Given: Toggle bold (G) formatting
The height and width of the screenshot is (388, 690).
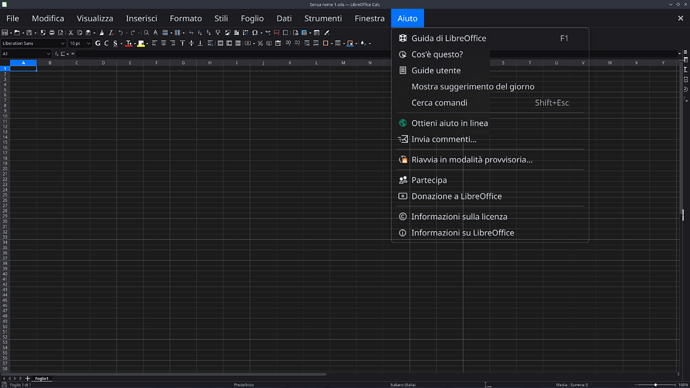Looking at the screenshot, I should [98, 43].
